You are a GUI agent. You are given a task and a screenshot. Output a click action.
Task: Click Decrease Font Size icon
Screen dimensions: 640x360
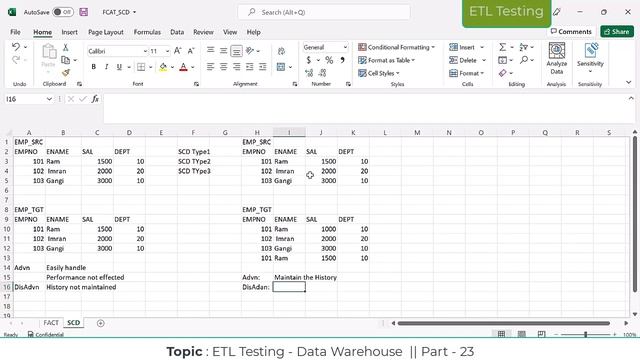coord(191,51)
